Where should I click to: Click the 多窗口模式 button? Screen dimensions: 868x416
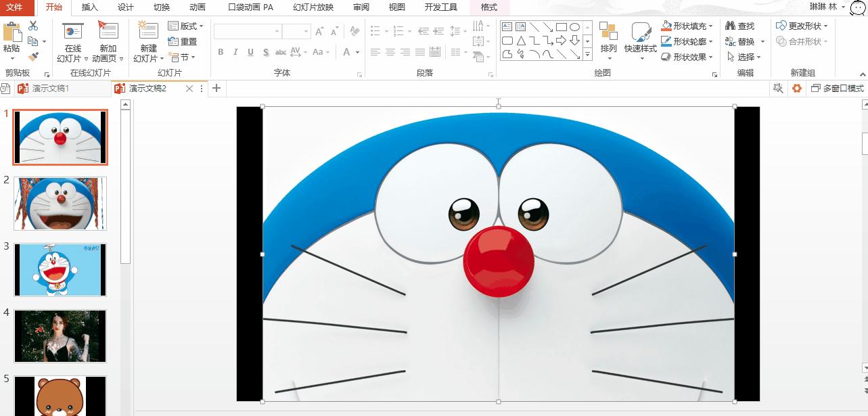click(835, 88)
